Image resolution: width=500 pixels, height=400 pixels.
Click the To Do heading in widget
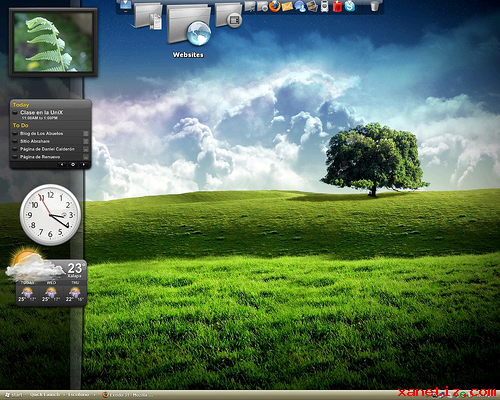point(20,125)
